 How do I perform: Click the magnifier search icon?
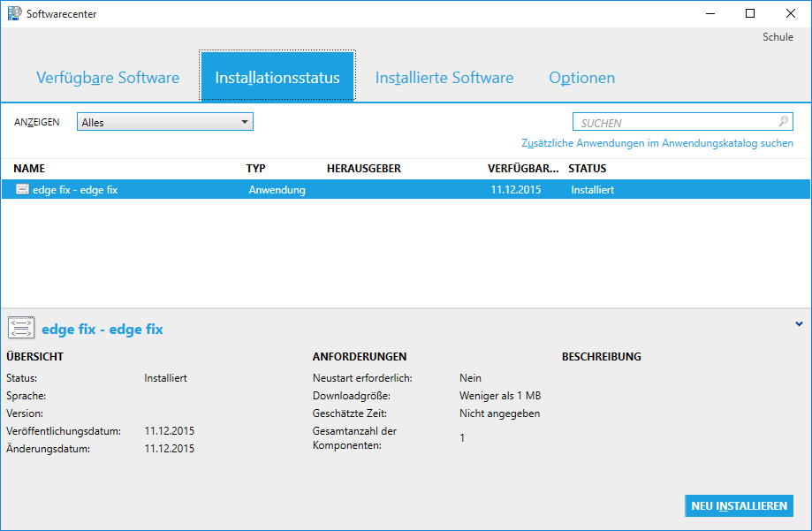(783, 123)
